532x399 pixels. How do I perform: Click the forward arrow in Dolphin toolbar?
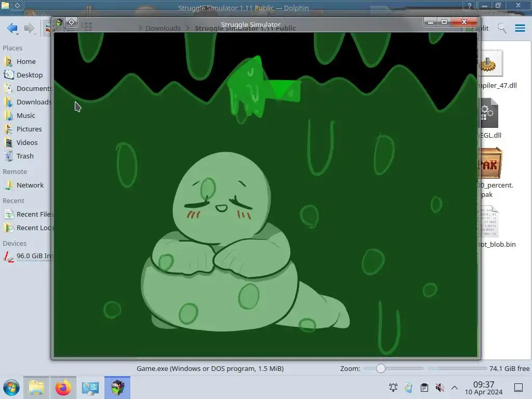[x=30, y=28]
